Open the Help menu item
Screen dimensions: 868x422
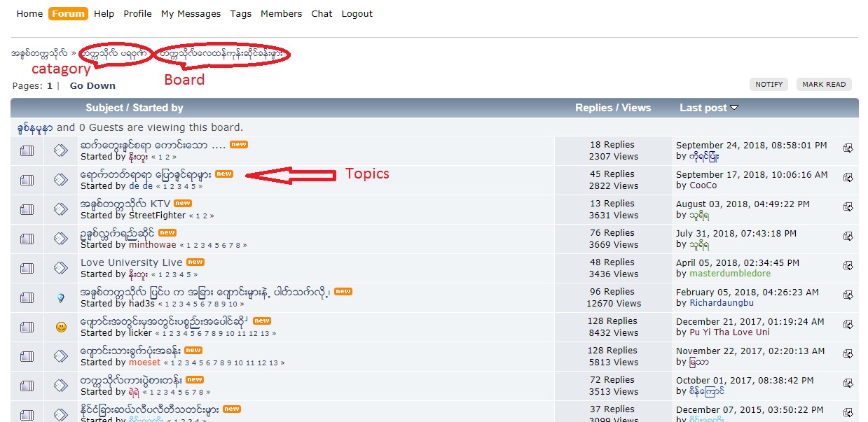click(104, 13)
